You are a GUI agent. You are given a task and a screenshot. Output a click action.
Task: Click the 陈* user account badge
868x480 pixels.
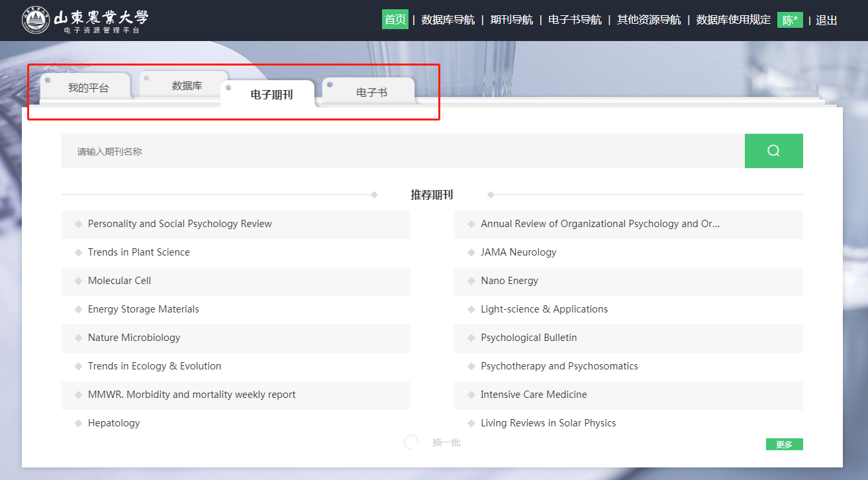click(789, 20)
